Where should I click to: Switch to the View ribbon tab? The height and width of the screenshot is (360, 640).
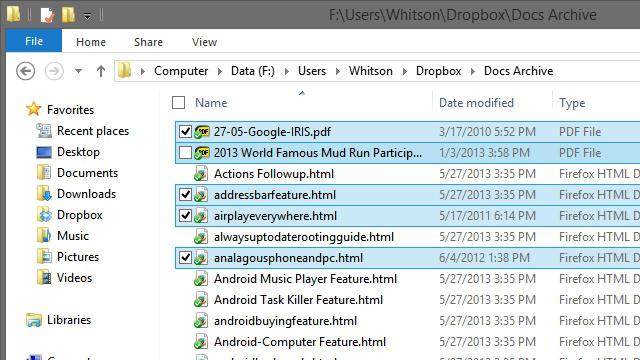(x=204, y=42)
